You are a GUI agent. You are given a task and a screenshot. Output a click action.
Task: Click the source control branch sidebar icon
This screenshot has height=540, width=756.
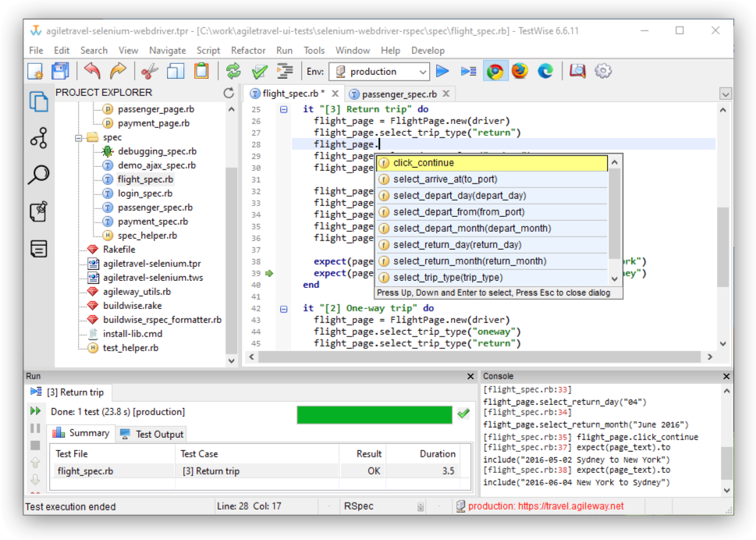coord(38,139)
